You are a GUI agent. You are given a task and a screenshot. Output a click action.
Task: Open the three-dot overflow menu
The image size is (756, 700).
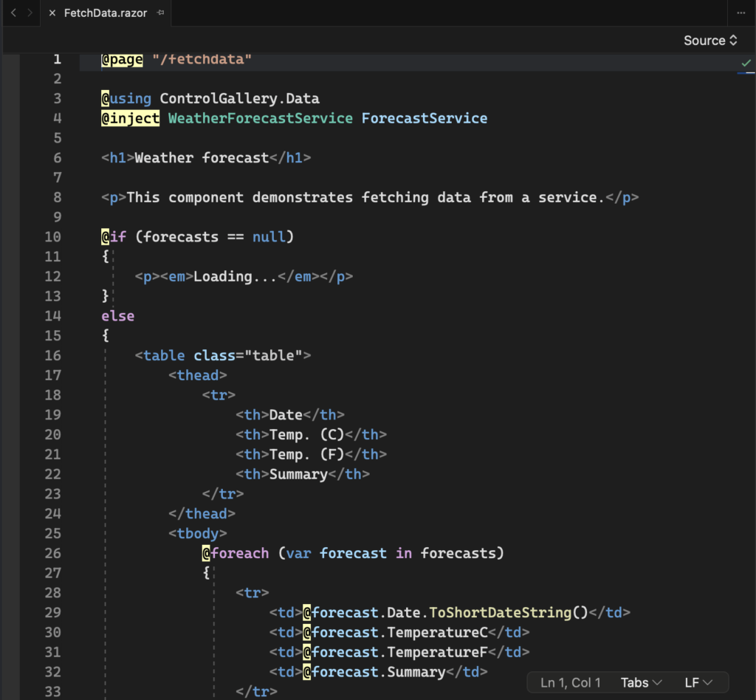click(x=740, y=13)
